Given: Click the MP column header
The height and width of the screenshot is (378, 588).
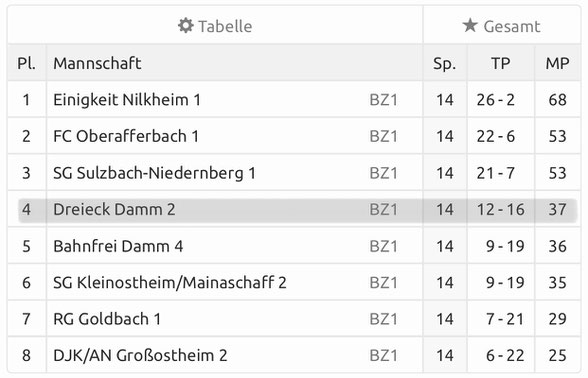Looking at the screenshot, I should (x=557, y=63).
